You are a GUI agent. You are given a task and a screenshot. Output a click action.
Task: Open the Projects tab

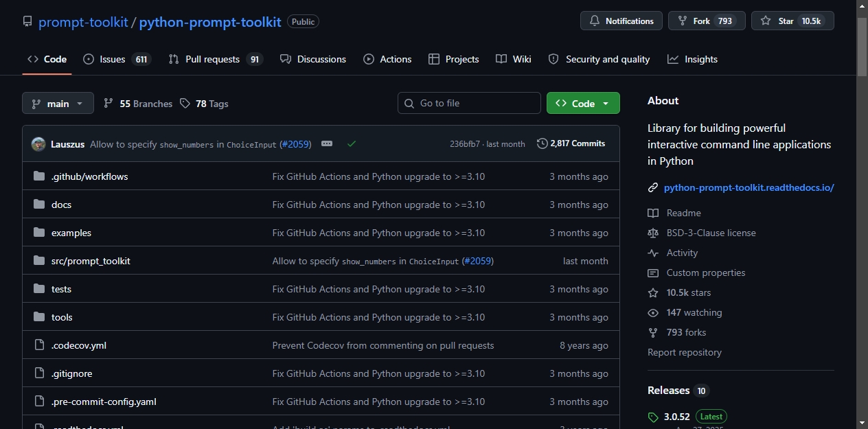453,59
